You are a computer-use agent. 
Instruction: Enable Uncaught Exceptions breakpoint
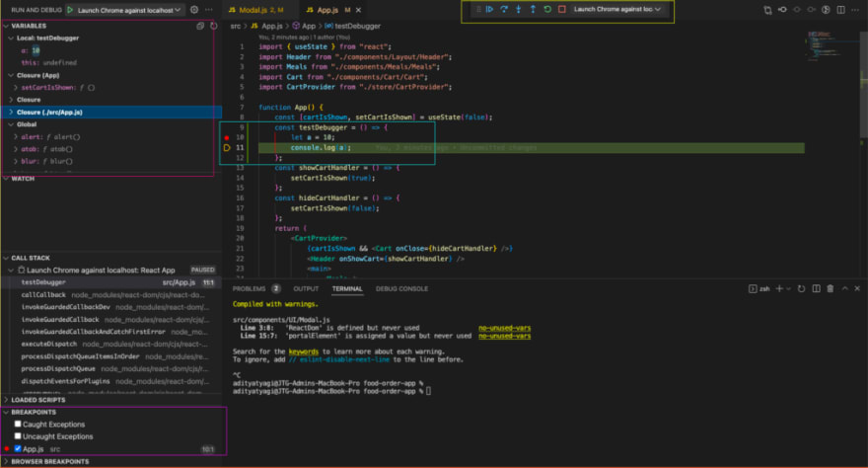pos(18,435)
